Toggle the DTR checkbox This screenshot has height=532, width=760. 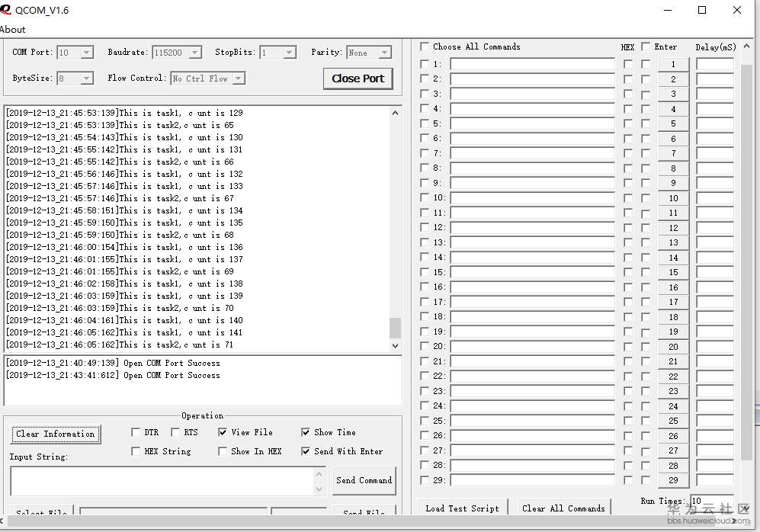click(x=136, y=432)
